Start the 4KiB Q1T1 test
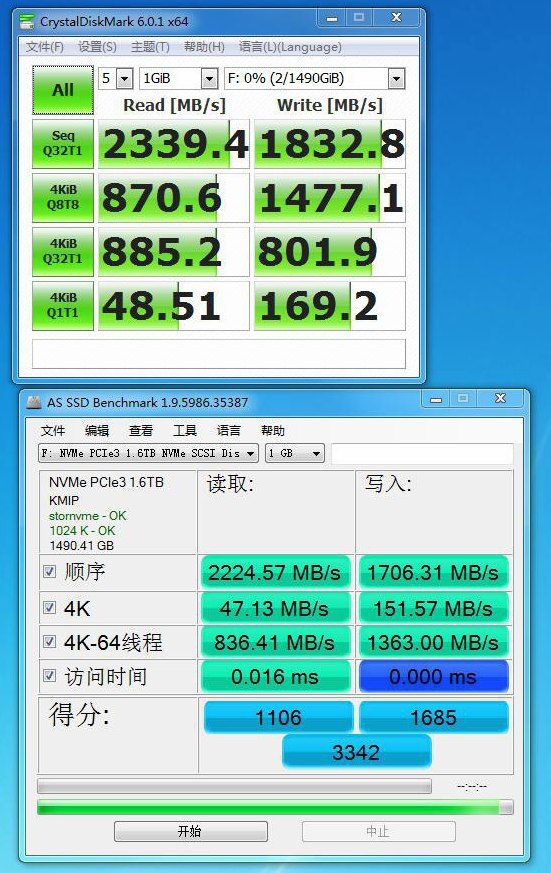 pyautogui.click(x=63, y=306)
